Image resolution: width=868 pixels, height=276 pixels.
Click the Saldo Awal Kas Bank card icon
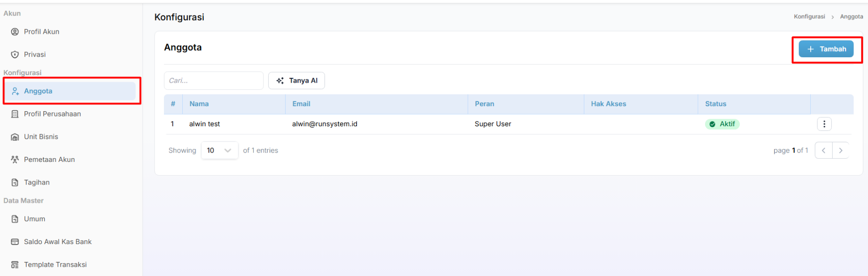(x=15, y=242)
